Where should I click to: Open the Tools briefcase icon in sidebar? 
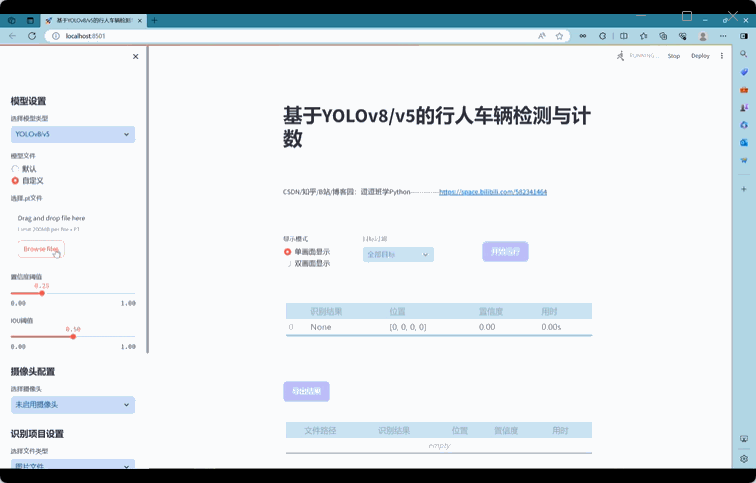pyautogui.click(x=743, y=90)
